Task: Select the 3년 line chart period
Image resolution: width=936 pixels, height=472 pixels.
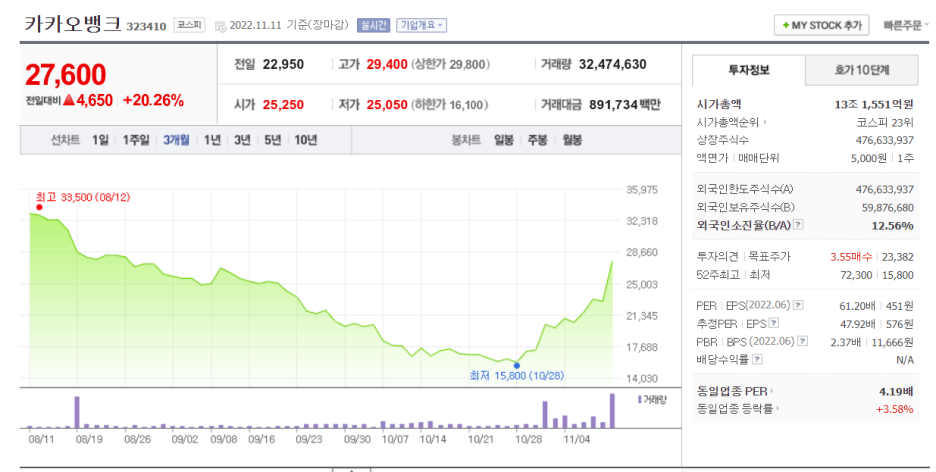Action: pos(242,140)
